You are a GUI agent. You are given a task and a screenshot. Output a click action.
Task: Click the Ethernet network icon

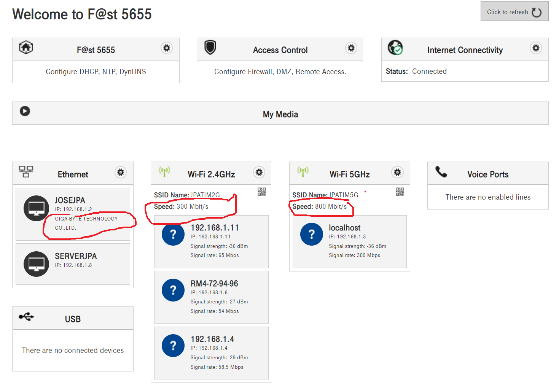coord(26,171)
